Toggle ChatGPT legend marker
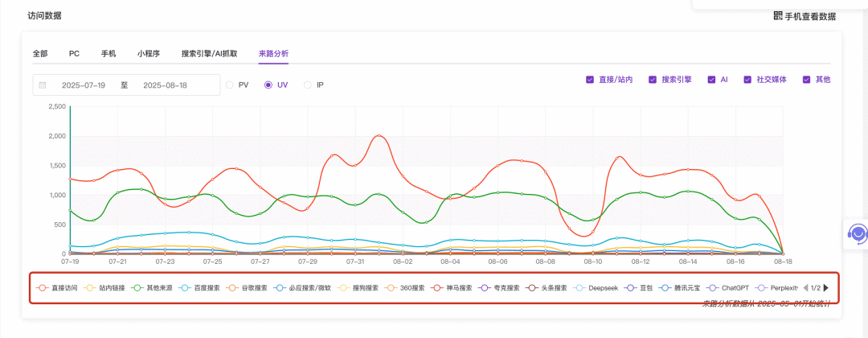The width and height of the screenshot is (868, 338). pyautogui.click(x=713, y=287)
